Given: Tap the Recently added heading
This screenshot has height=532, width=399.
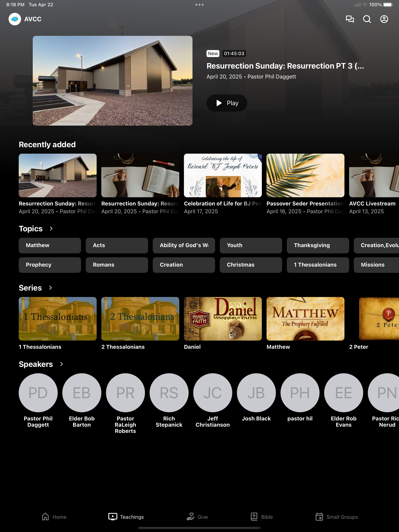Looking at the screenshot, I should (x=47, y=144).
